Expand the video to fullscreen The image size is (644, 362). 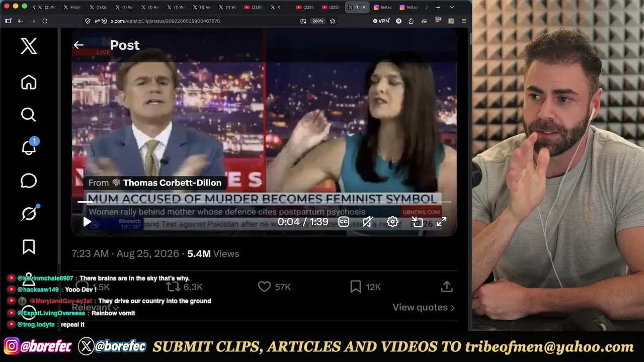[x=441, y=222]
